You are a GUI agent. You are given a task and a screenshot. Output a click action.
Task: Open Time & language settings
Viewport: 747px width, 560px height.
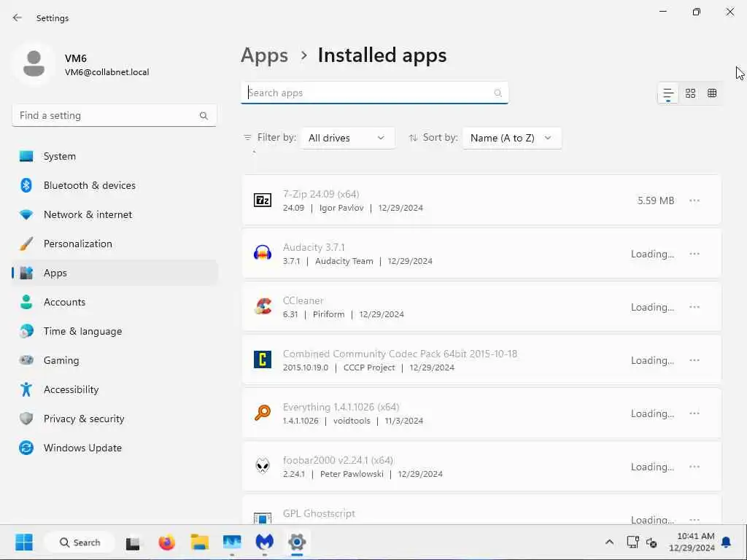point(115,332)
